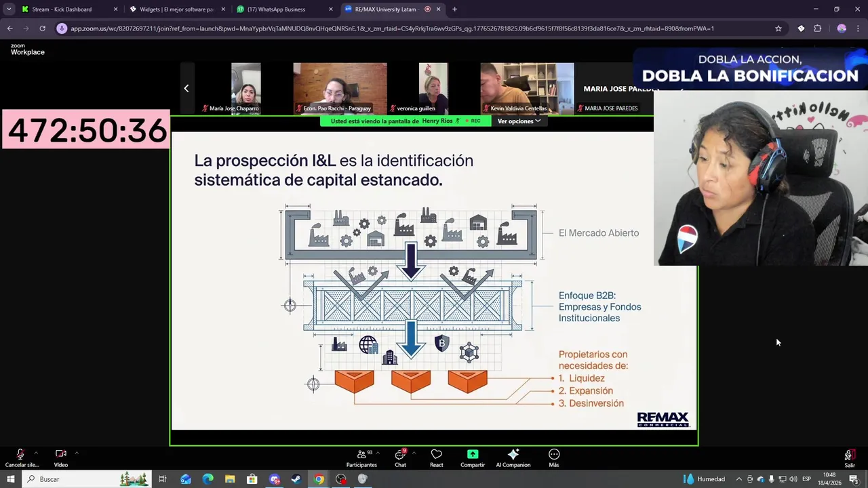The image size is (868, 488).
Task: Select veronica guillen video thumbnail
Action: click(433, 88)
